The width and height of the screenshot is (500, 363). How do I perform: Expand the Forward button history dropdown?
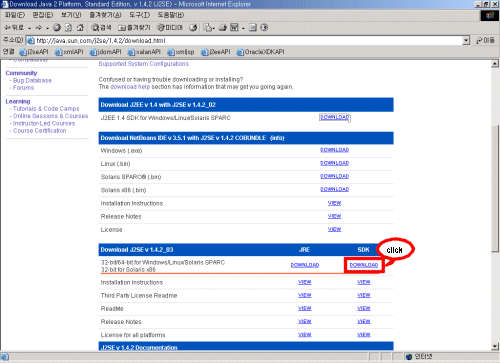[x=47, y=28]
